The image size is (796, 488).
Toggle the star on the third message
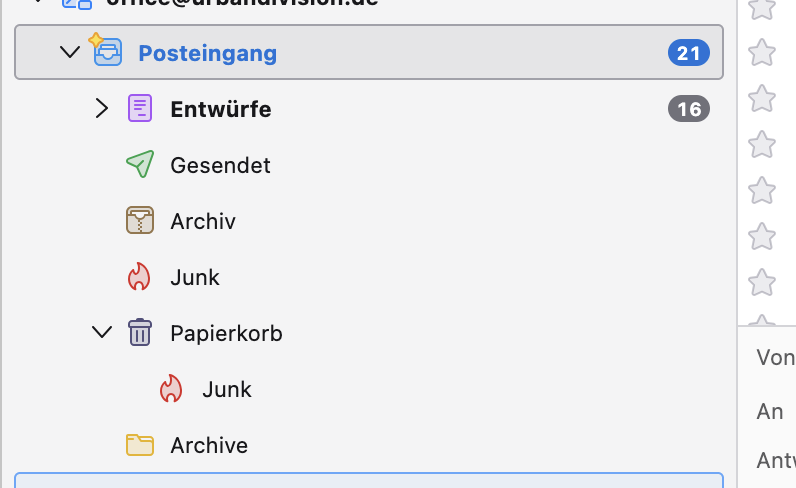click(762, 98)
